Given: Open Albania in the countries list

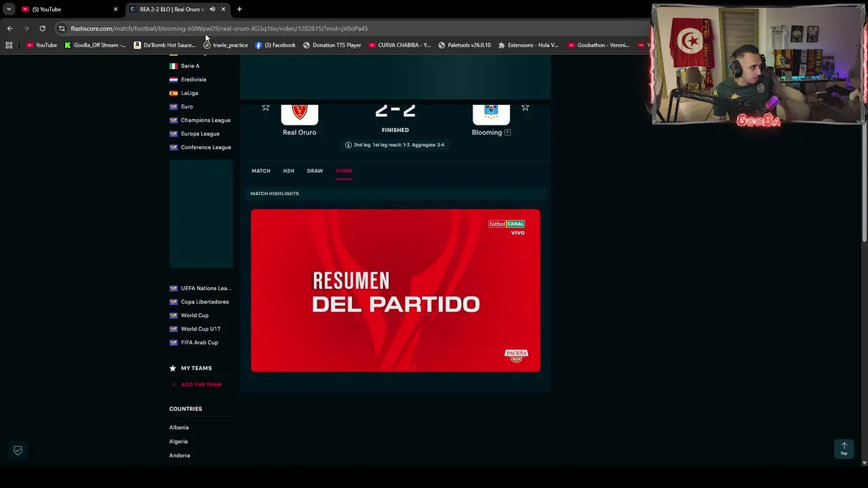Looking at the screenshot, I should click(x=179, y=428).
